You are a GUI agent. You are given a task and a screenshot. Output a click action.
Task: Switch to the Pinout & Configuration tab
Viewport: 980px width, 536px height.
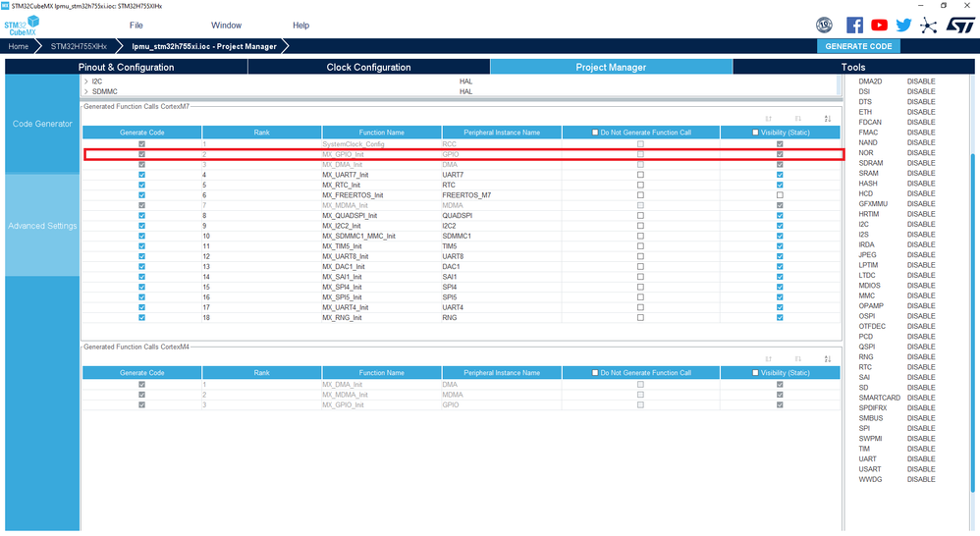pos(127,67)
